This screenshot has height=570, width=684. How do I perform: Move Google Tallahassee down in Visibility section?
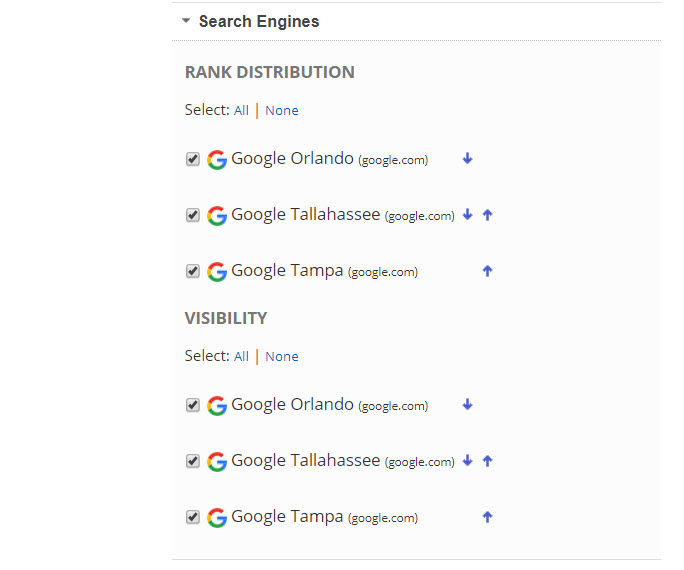click(x=467, y=461)
